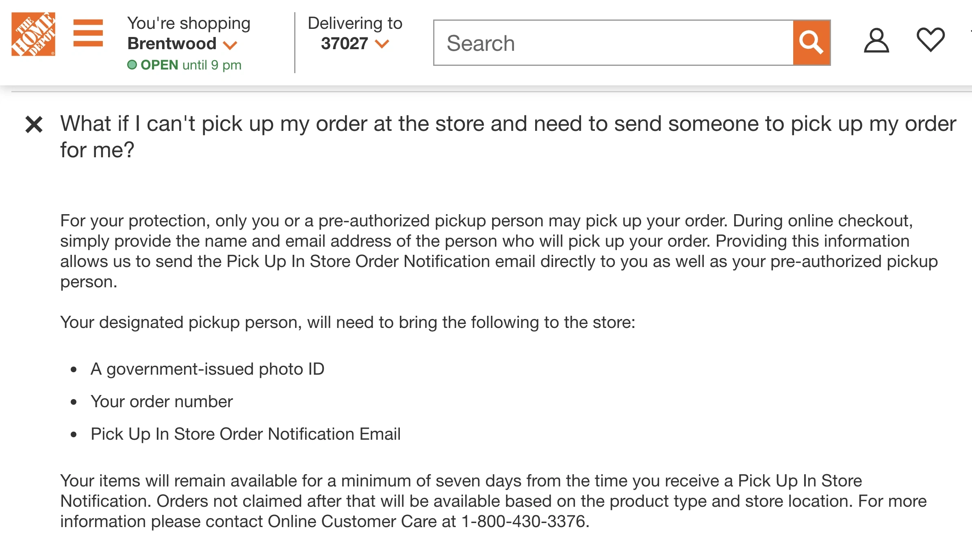Click the green store open status dot
972x560 pixels.
click(132, 65)
